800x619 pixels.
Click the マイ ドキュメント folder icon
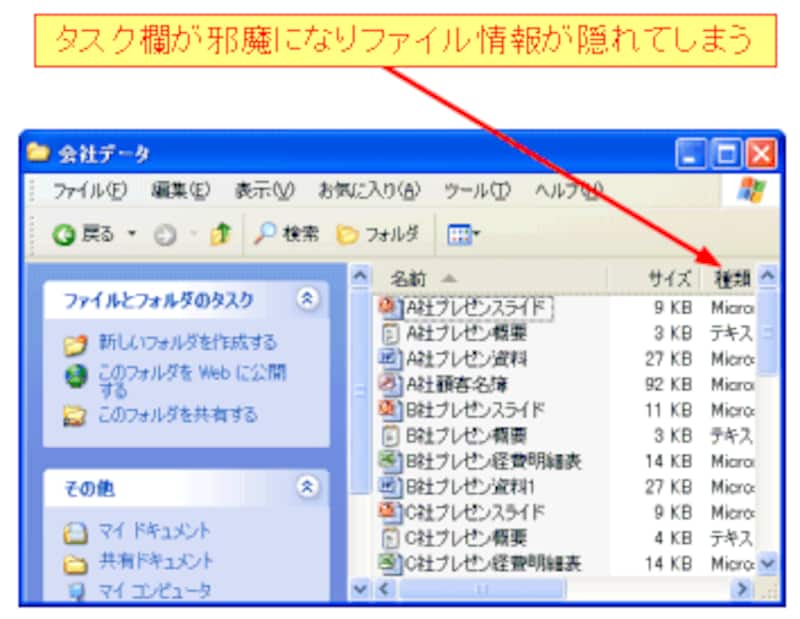[76, 533]
